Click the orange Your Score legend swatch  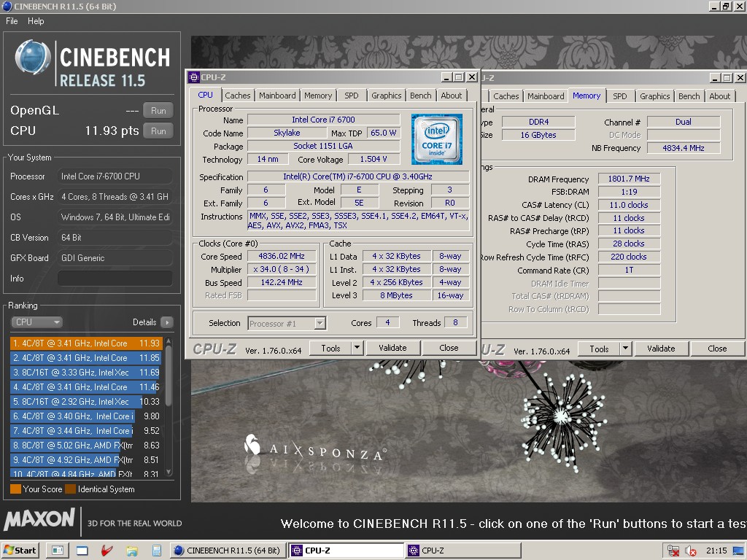click(x=15, y=489)
